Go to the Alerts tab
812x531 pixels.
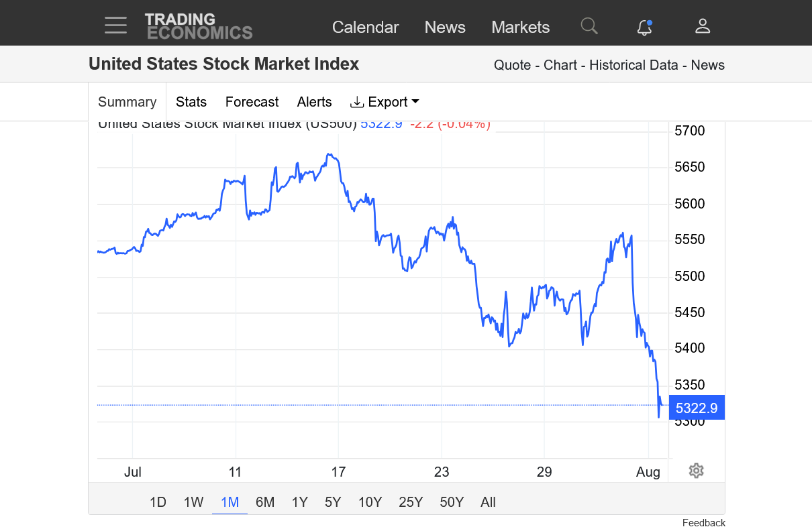[314, 102]
